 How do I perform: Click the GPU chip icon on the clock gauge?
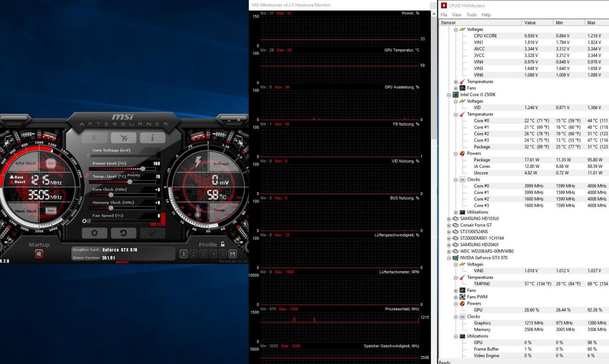[51, 163]
